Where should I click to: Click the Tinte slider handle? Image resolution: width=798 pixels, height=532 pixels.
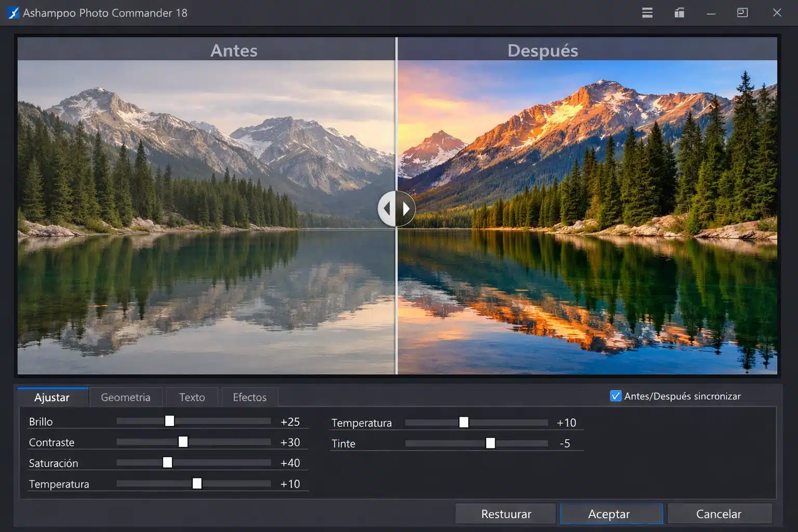490,443
